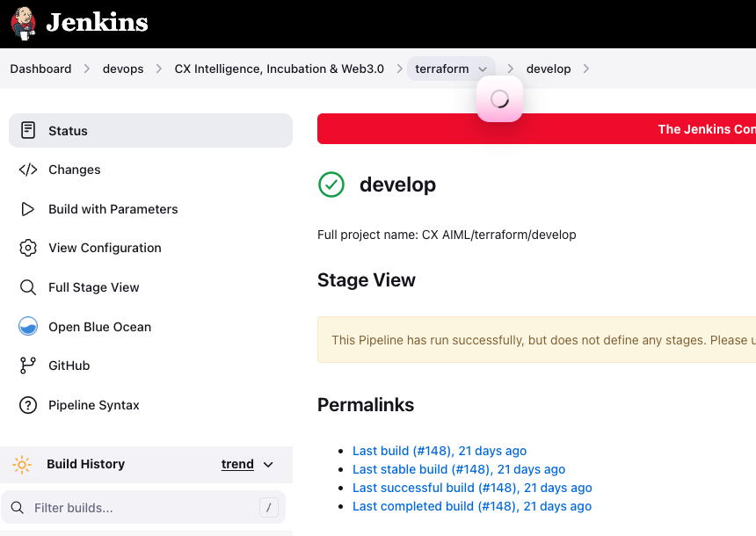Click the Build History sun weather icon
This screenshot has width=756, height=536.
tap(22, 465)
